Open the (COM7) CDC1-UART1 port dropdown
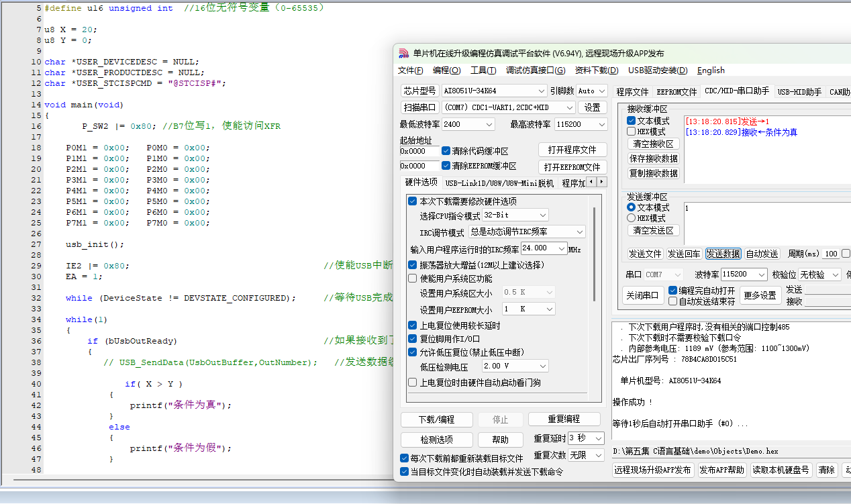 pyautogui.click(x=509, y=107)
